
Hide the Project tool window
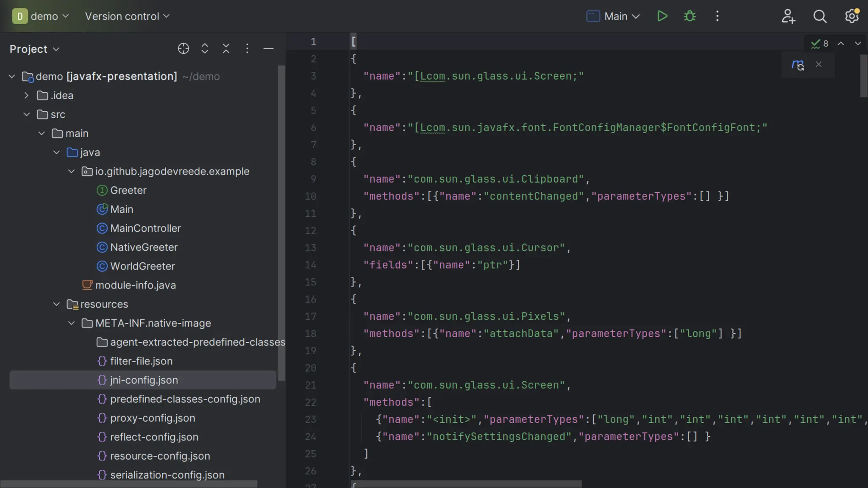268,49
